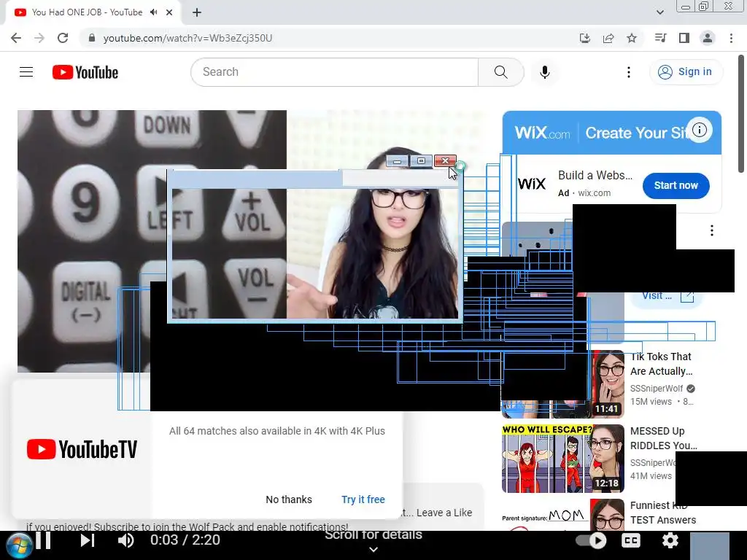This screenshot has height=560, width=747.
Task: Open the Chrome profile avatar
Action: pos(708,38)
